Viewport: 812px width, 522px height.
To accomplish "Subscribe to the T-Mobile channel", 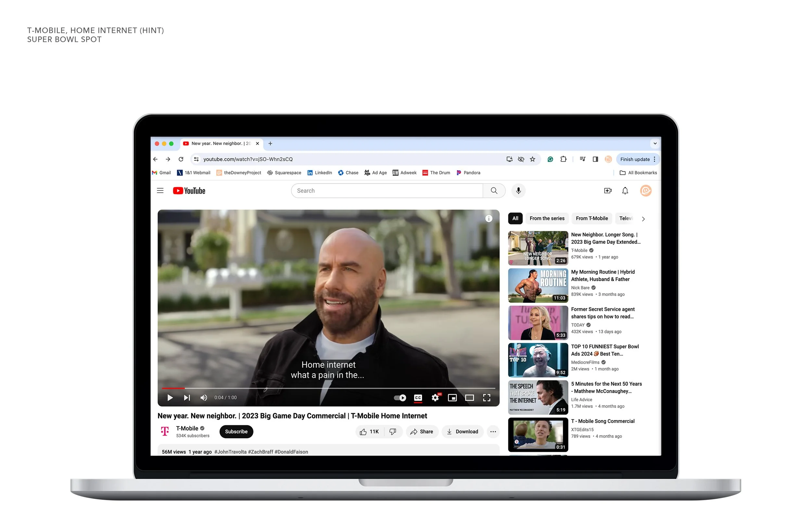I will point(236,431).
